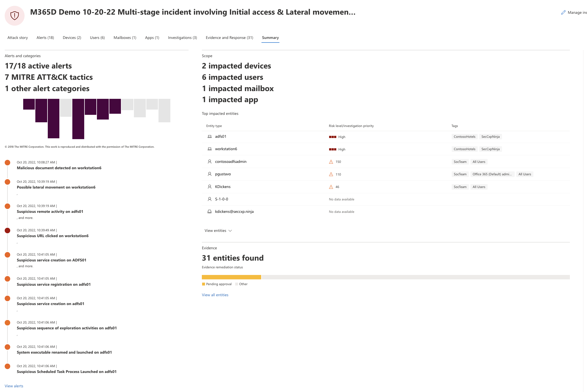Click the Other legend swatch
This screenshot has height=392, width=587.
click(237, 284)
